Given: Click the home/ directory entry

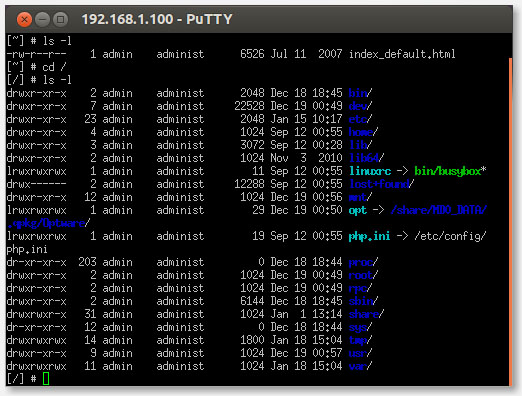Looking at the screenshot, I should [x=363, y=132].
